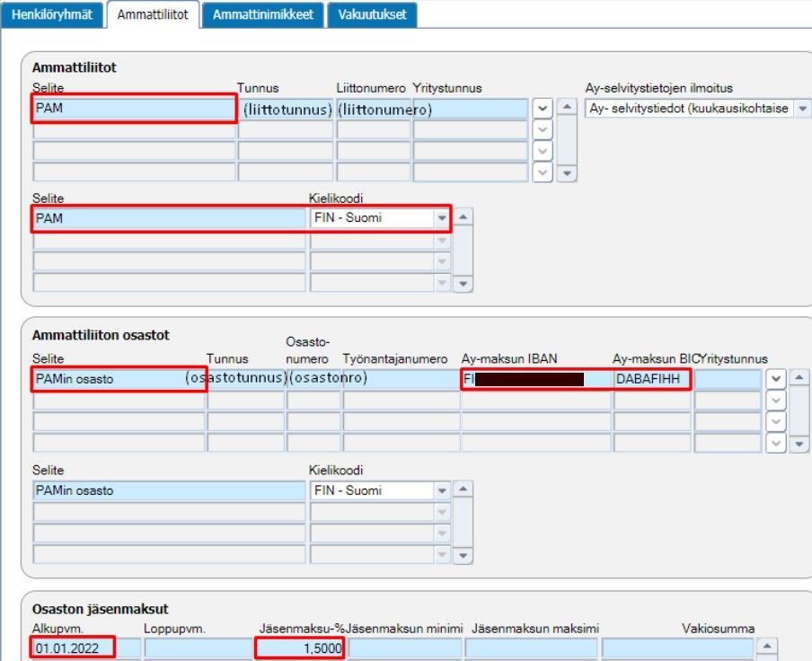812x661 pixels.
Task: Click the Yritystunnus field in PAMin osasto row
Action: click(728, 379)
